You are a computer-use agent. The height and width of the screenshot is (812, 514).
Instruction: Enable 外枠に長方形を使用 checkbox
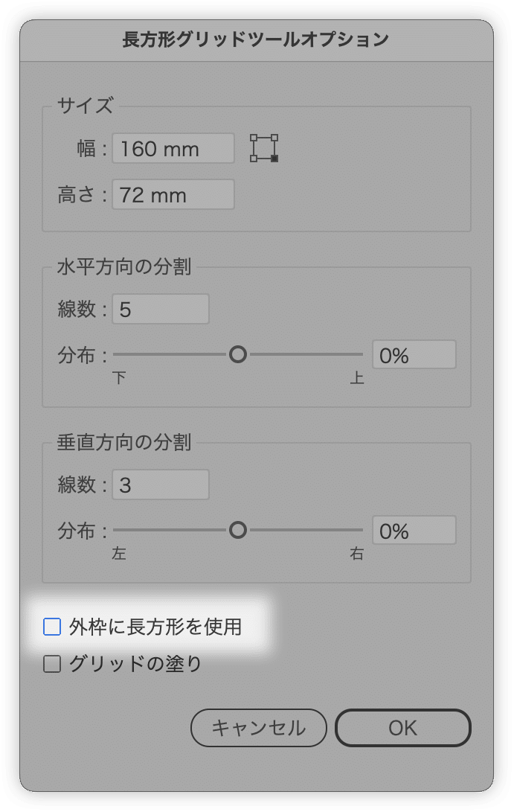tap(52, 627)
